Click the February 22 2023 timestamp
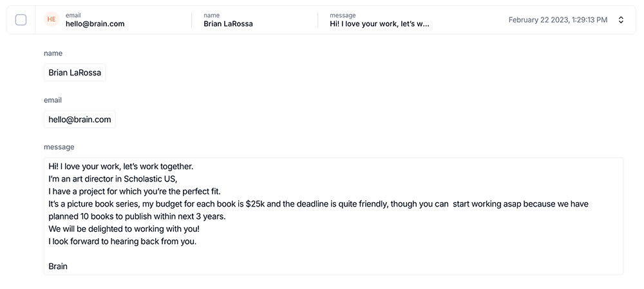 [558, 20]
